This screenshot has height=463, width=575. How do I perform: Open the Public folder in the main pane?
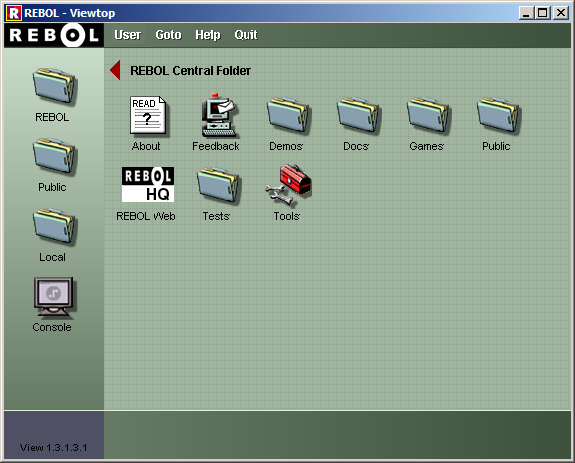tap(498, 115)
